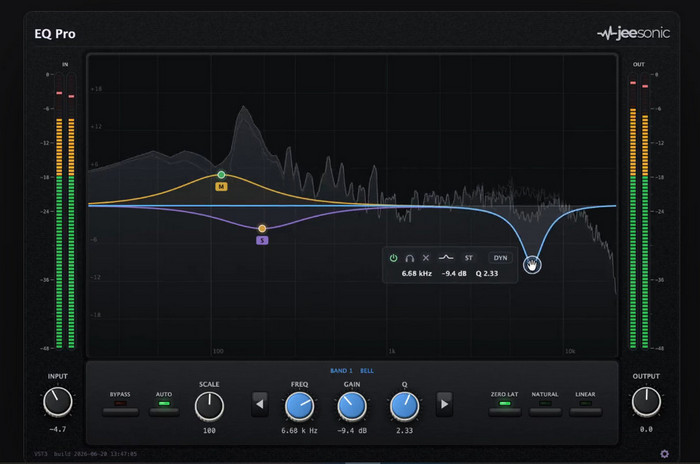
Task: Click the output value 0.0
Action: (x=646, y=429)
